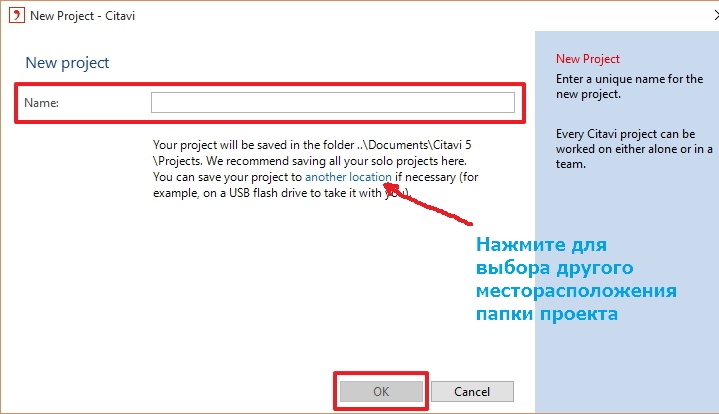
Task: Click "Every Citavi project" help paragraph
Action: (x=634, y=149)
